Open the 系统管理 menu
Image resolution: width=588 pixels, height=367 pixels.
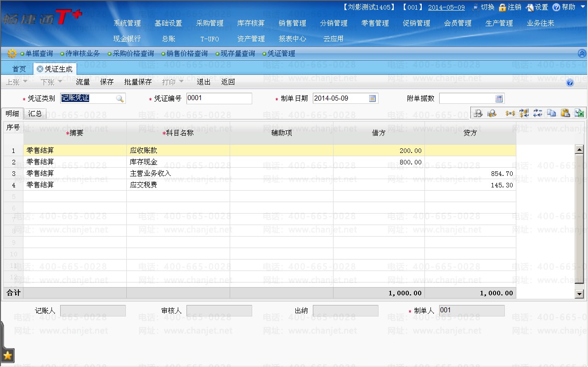click(127, 23)
